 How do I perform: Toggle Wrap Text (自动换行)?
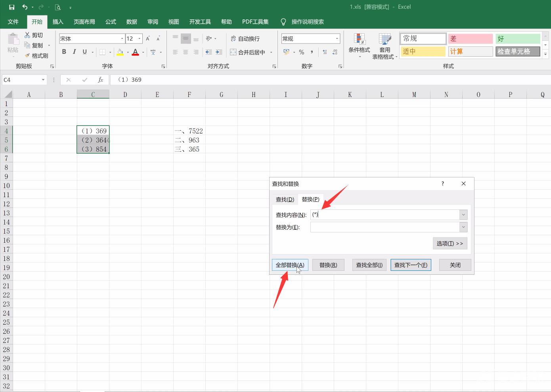pos(245,38)
